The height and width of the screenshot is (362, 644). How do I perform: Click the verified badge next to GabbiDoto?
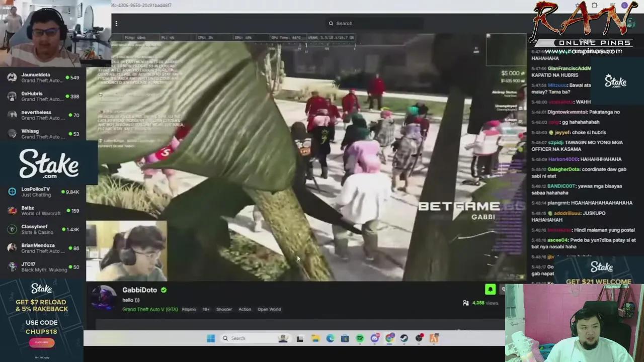pos(164,290)
